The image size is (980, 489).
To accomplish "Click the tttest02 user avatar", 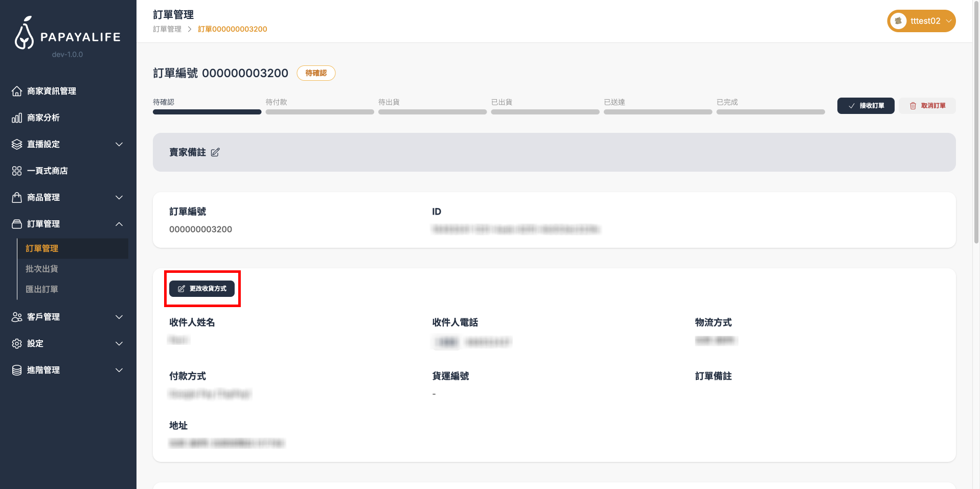I will click(898, 21).
